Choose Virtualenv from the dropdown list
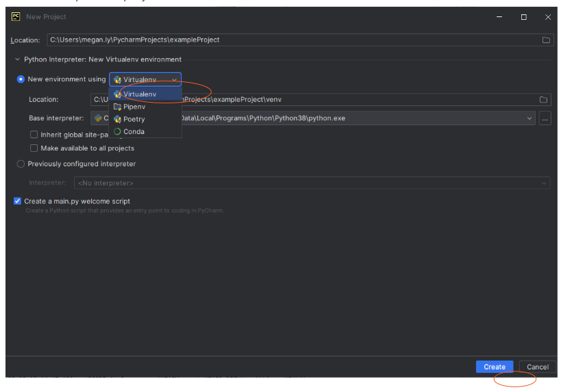Image resolution: width=561 pixels, height=392 pixels. (140, 94)
